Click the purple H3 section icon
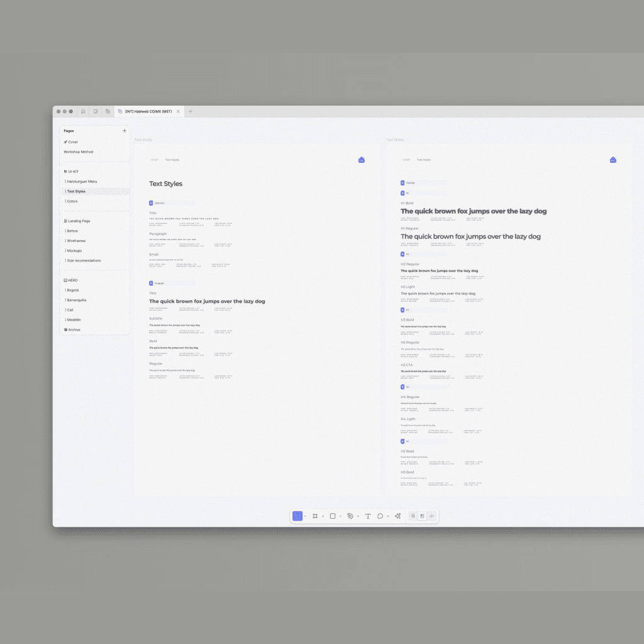 point(402,310)
